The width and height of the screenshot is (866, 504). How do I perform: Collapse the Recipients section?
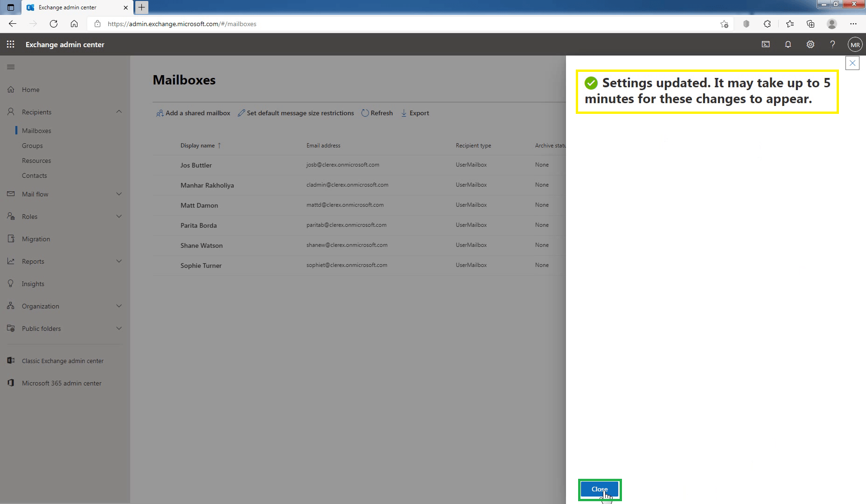pyautogui.click(x=119, y=112)
